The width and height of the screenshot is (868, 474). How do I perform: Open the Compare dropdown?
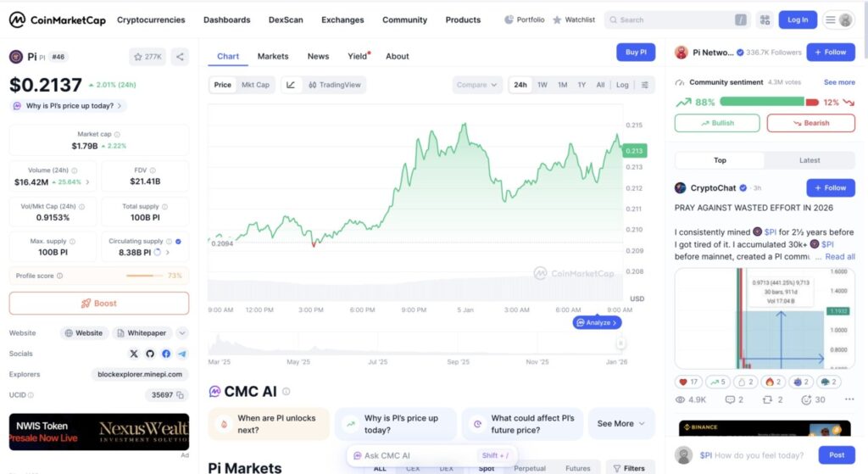point(478,85)
